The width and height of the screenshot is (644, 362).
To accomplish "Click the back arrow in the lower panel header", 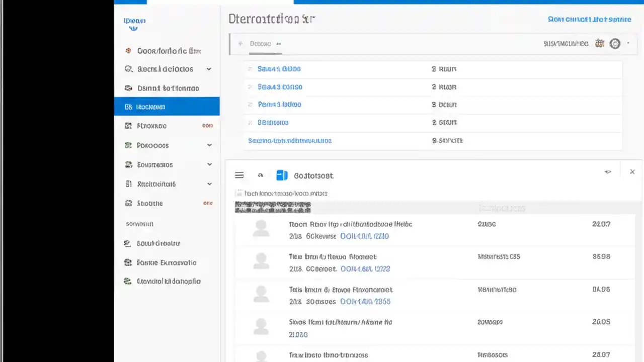I will [x=260, y=174].
